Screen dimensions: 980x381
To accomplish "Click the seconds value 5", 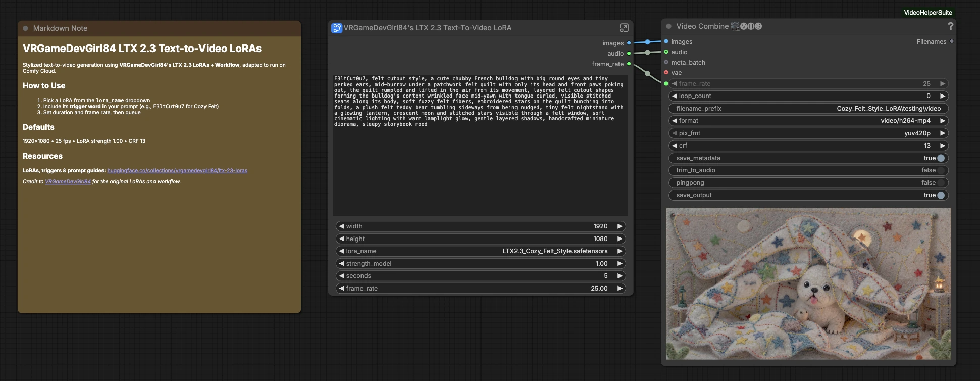I will click(606, 276).
